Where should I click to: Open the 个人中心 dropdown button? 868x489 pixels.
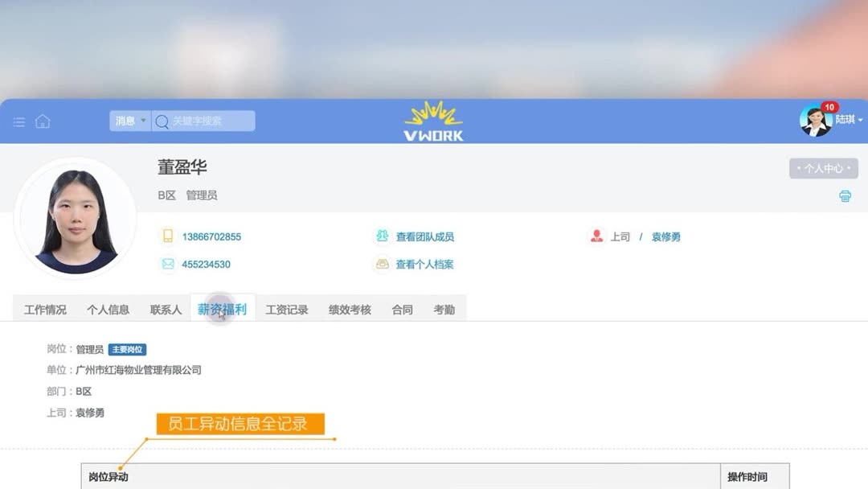pos(824,168)
